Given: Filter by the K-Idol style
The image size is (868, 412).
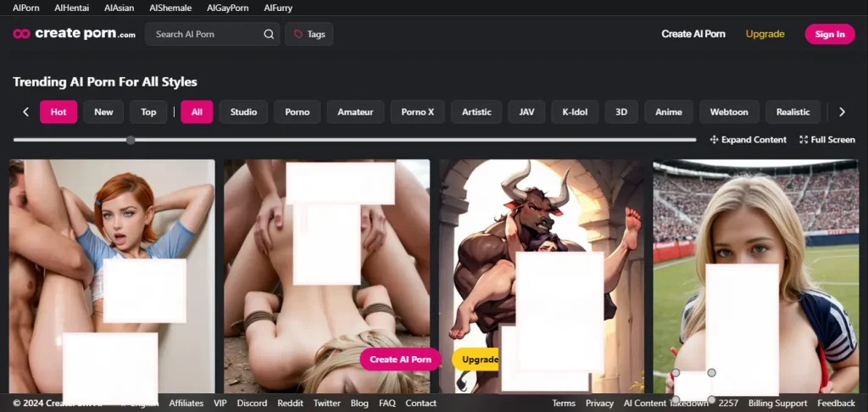Looking at the screenshot, I should coord(575,112).
